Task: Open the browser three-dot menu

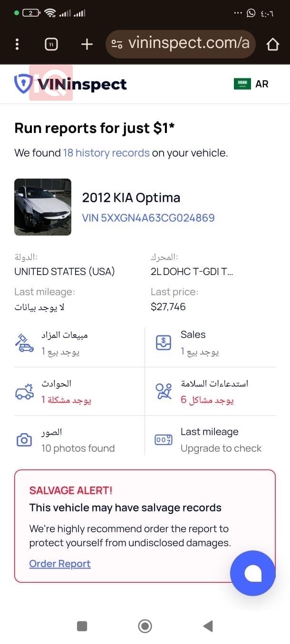Action: tap(17, 44)
